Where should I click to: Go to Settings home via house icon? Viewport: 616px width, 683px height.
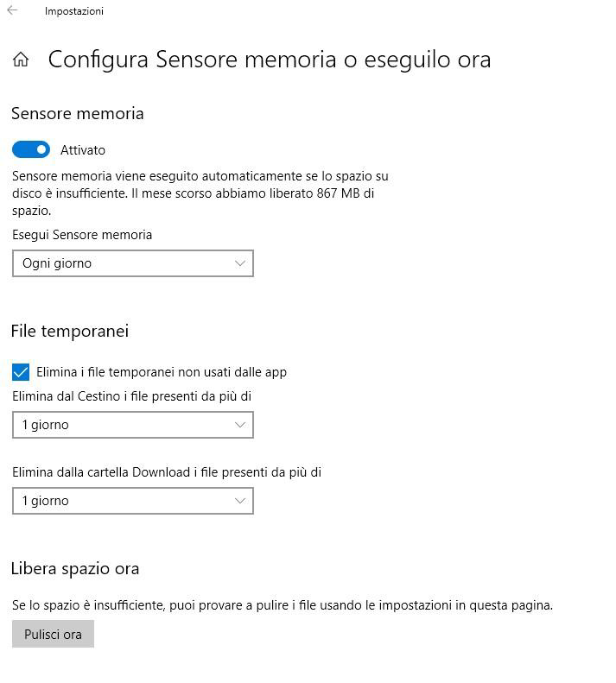tap(21, 60)
